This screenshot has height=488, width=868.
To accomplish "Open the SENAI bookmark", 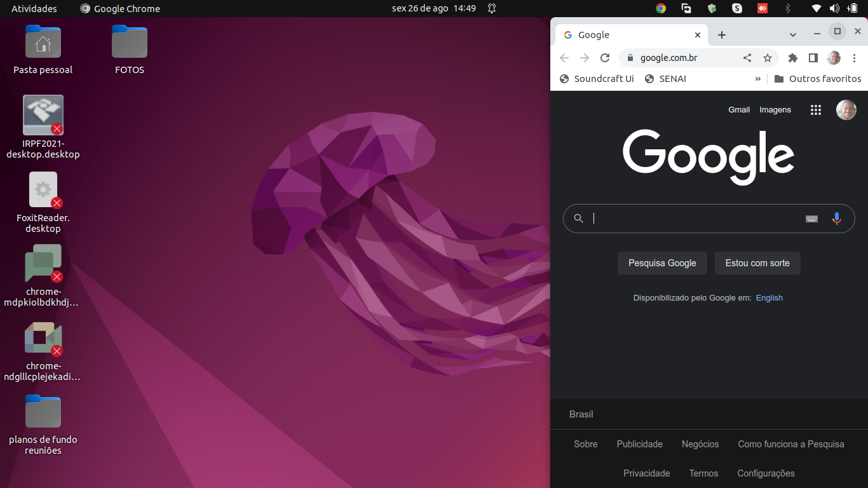I will click(x=665, y=79).
